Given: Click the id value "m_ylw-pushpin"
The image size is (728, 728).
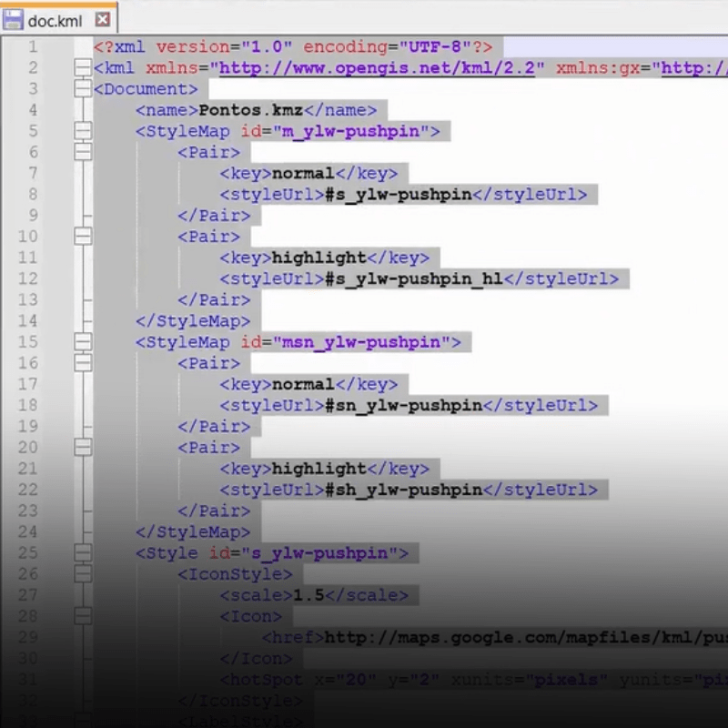Looking at the screenshot, I should (x=351, y=131).
